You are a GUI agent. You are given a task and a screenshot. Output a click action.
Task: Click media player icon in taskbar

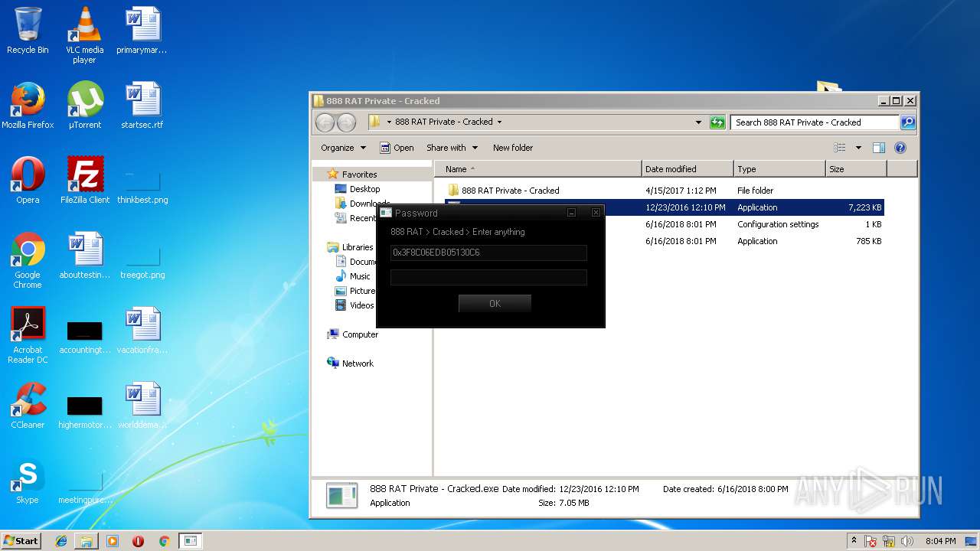113,541
